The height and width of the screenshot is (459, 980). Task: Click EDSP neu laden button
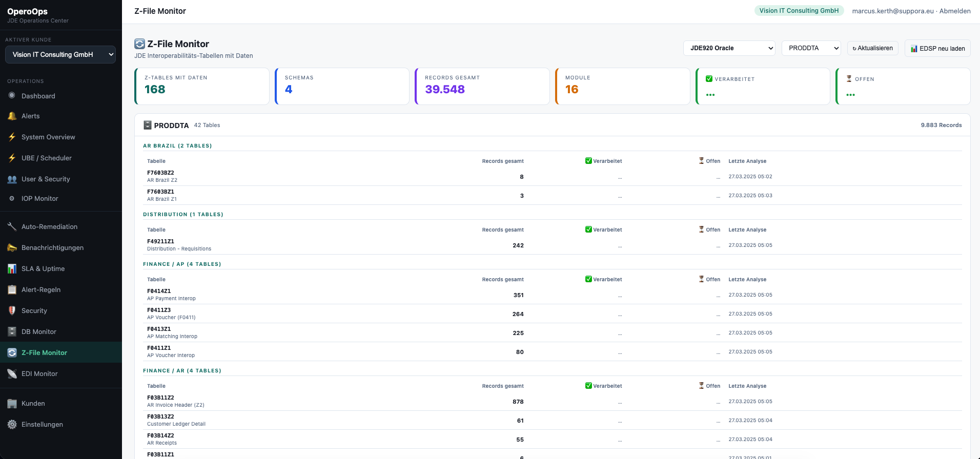(x=937, y=49)
